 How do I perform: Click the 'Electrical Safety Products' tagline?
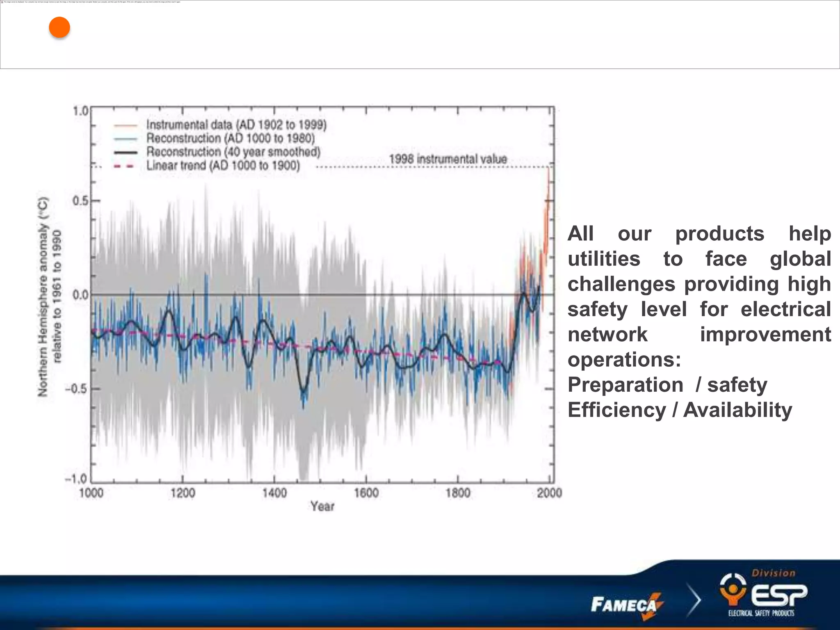pos(761,613)
